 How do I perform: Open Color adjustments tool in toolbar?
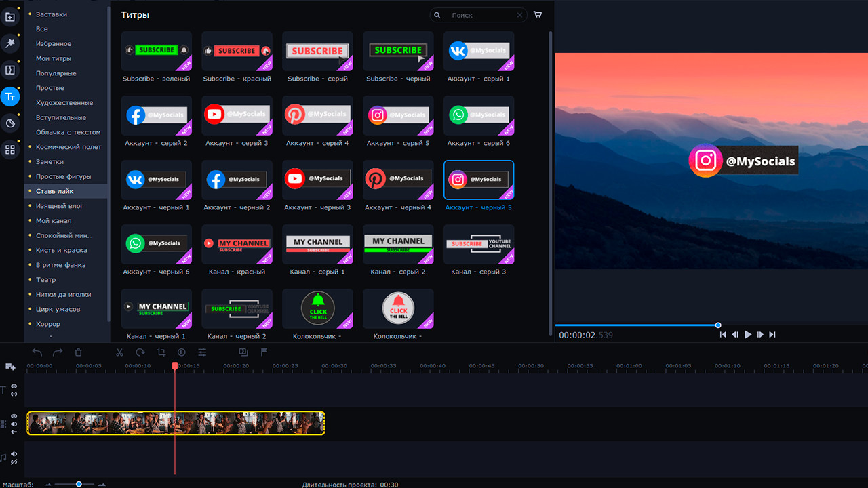pos(182,352)
